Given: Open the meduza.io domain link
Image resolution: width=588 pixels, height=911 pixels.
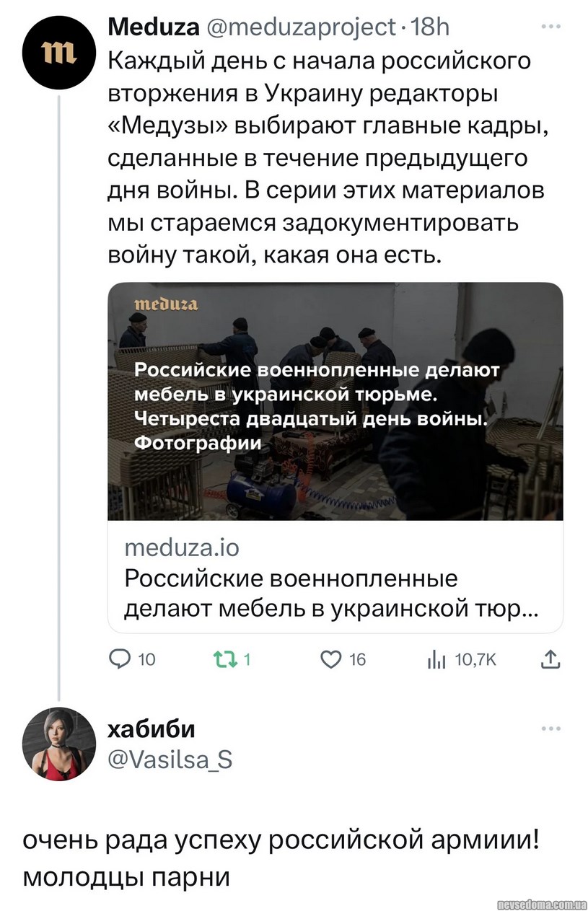Looking at the screenshot, I should (182, 548).
